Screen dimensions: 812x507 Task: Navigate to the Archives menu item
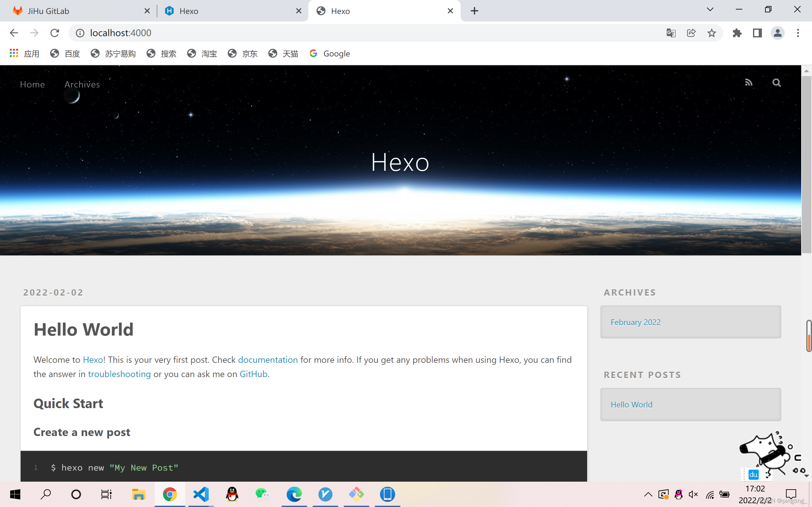(82, 84)
